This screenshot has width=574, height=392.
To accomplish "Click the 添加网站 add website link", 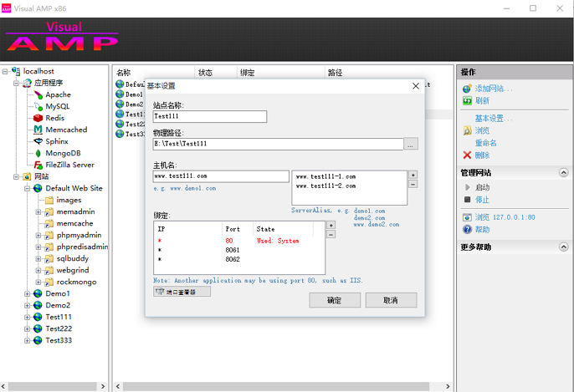I will [x=494, y=89].
